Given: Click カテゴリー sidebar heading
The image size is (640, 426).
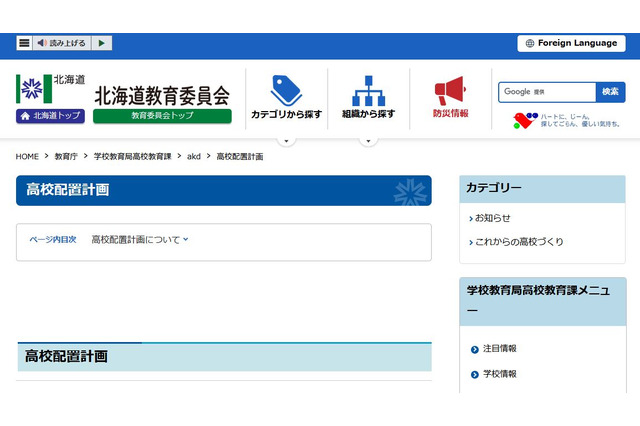Looking at the screenshot, I should point(542,189).
